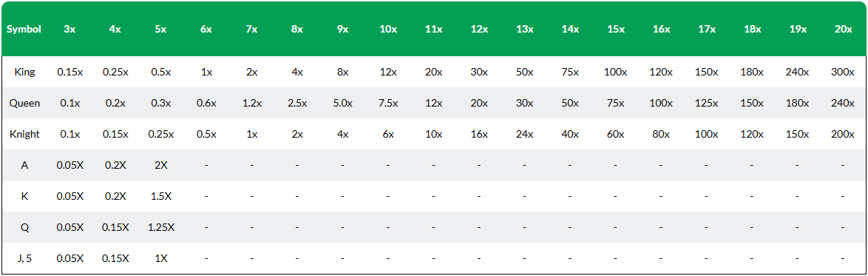Select the Queen row label
Image resolution: width=868 pixels, height=276 pixels.
click(x=24, y=103)
